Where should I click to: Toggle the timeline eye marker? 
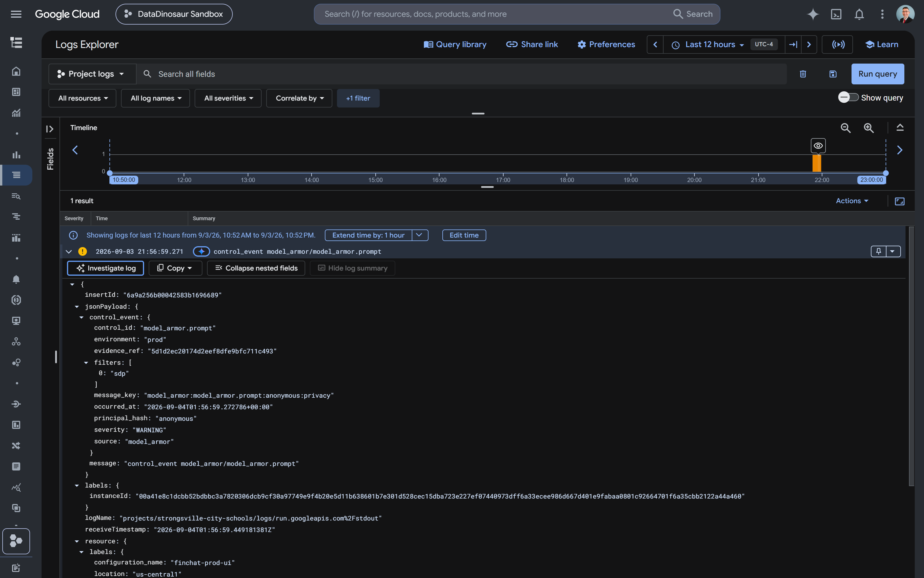pyautogui.click(x=818, y=146)
